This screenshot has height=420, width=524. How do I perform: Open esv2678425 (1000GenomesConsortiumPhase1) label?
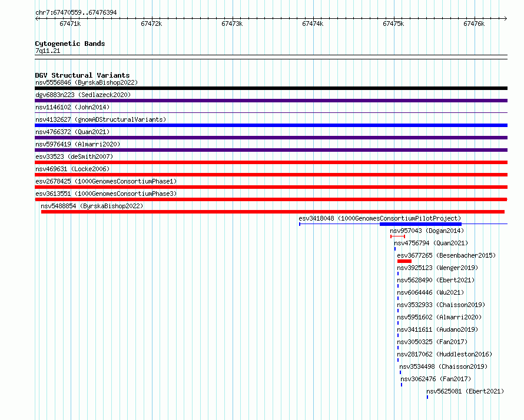pos(106,181)
